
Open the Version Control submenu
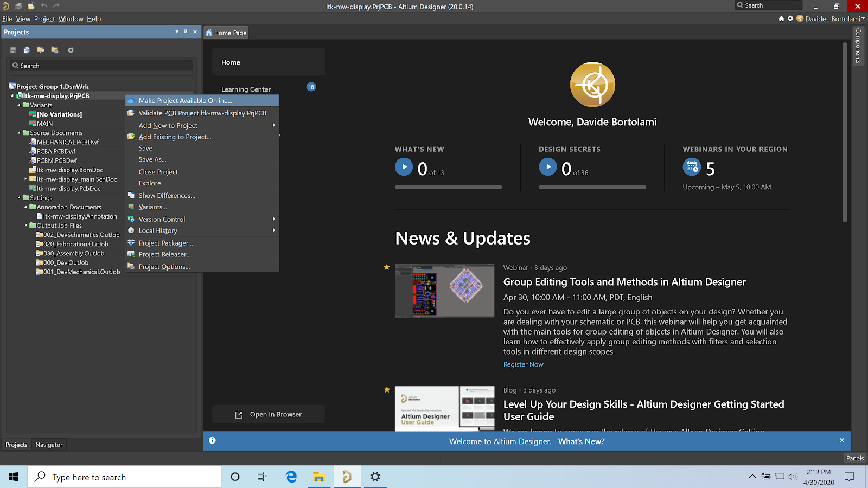[x=202, y=219]
